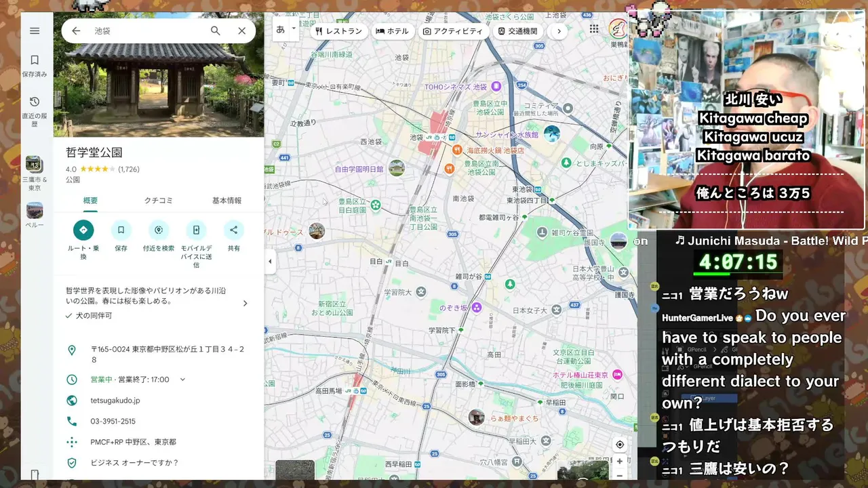Zoom in with the plus button
The image size is (868, 488).
click(x=620, y=462)
